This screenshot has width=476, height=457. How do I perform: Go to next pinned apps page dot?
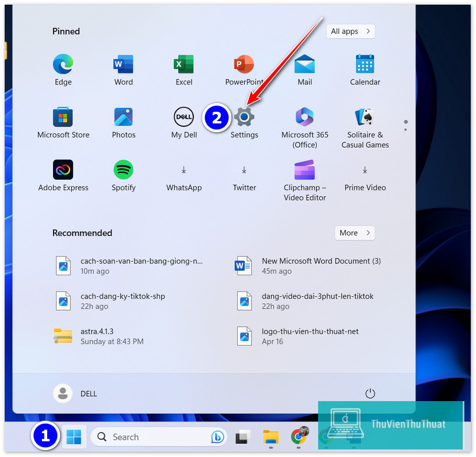click(x=406, y=130)
